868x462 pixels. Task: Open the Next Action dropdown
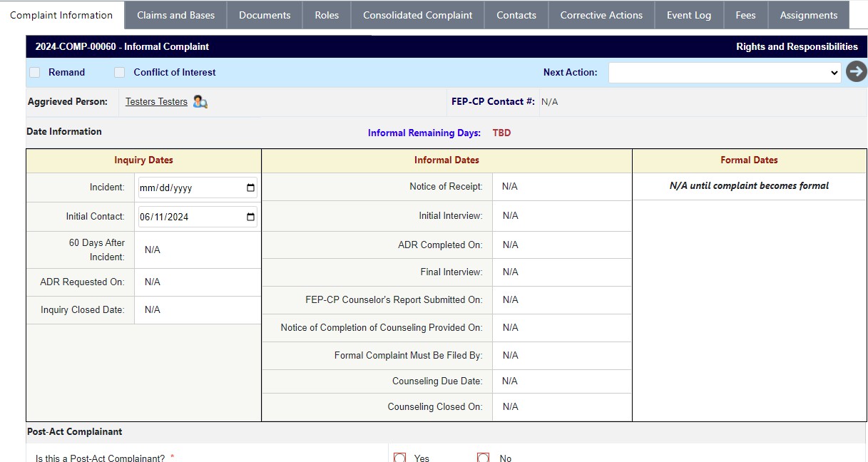(x=725, y=72)
